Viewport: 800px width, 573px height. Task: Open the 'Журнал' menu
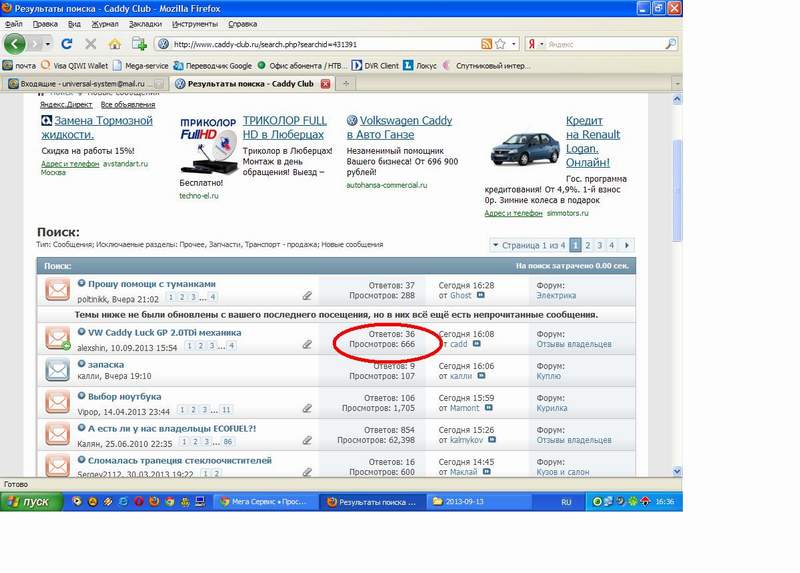point(105,24)
